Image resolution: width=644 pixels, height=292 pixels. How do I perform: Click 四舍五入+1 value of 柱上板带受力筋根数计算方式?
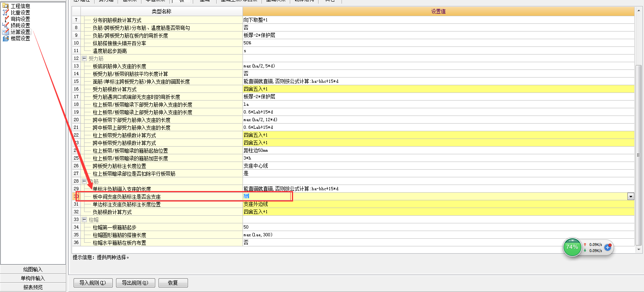click(255, 135)
